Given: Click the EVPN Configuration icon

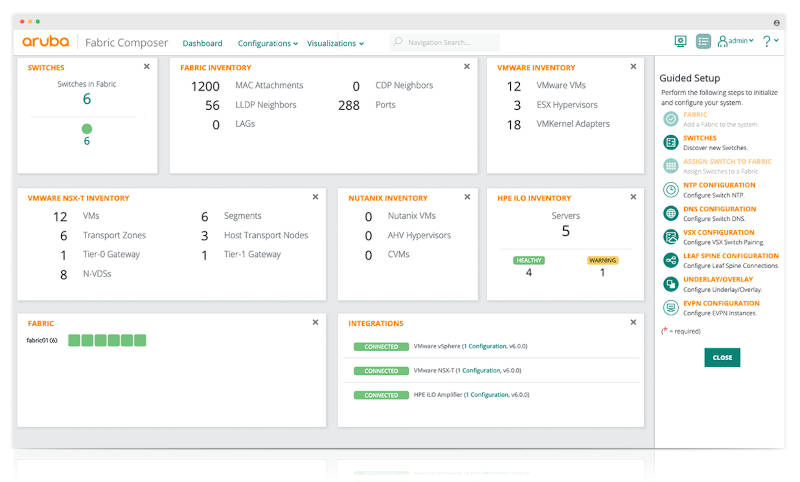Looking at the screenshot, I should coord(670,308).
